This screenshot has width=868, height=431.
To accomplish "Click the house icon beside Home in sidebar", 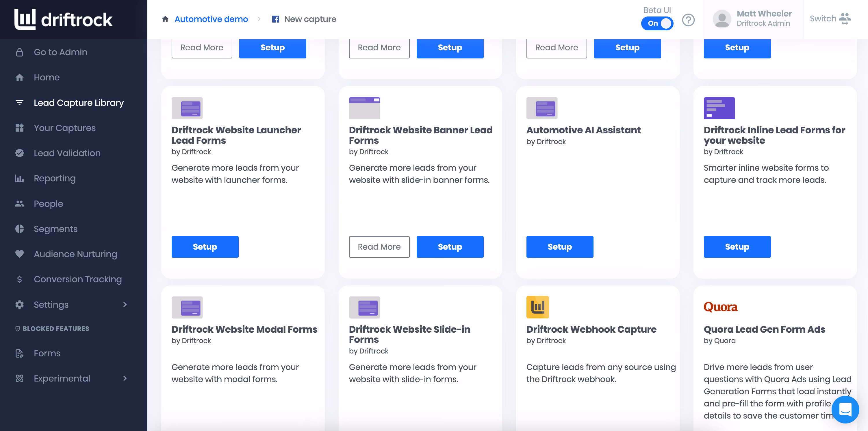I will pos(20,78).
